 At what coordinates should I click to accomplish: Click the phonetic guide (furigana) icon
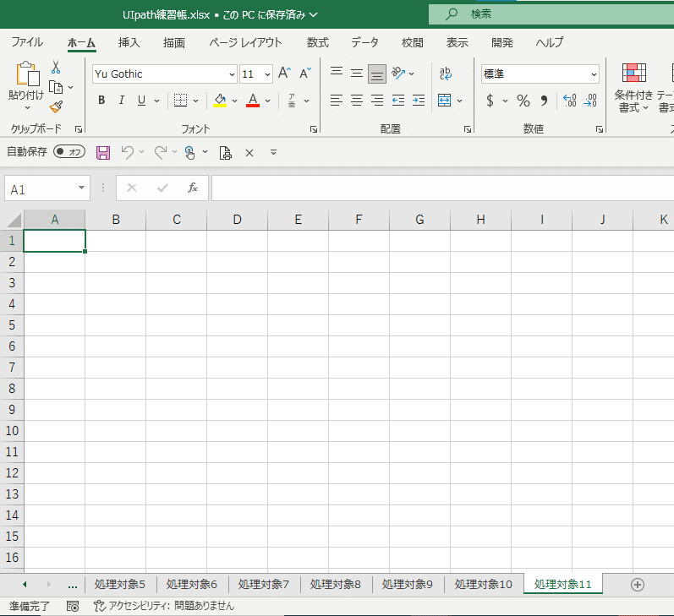[x=292, y=101]
